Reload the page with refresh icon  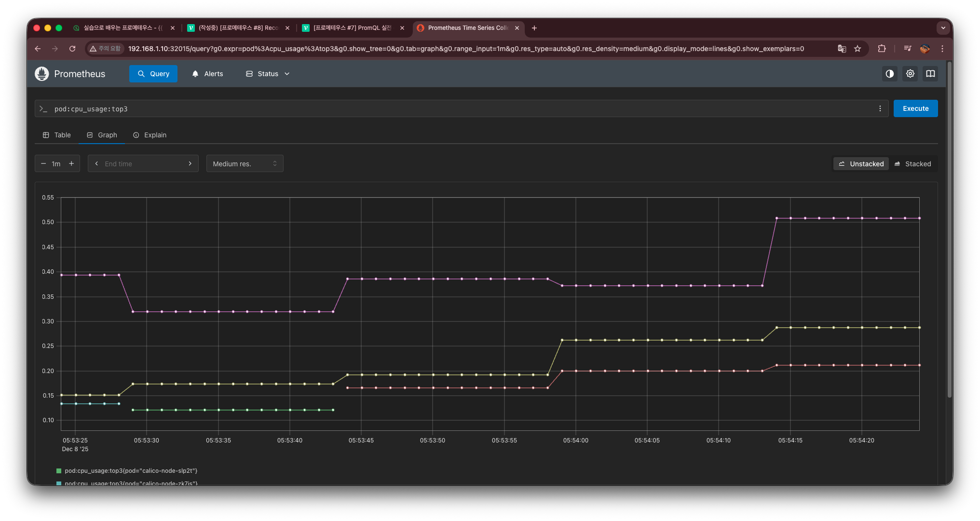tap(72, 49)
